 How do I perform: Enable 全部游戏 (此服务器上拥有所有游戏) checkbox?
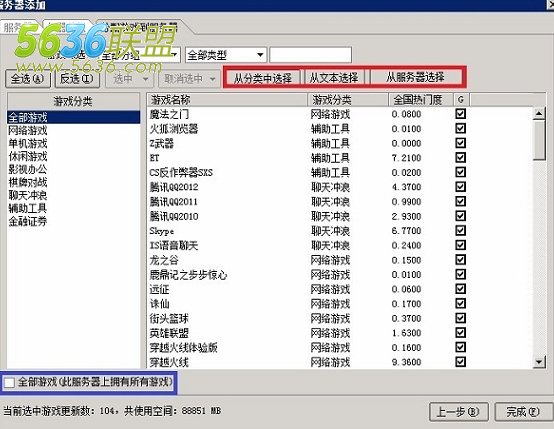point(9,382)
